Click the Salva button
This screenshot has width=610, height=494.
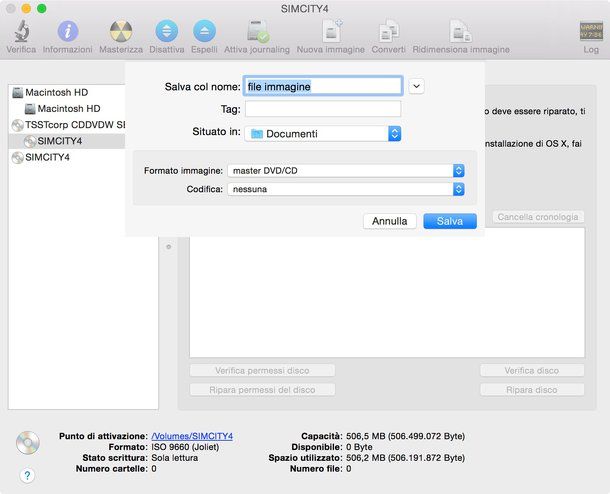(450, 221)
